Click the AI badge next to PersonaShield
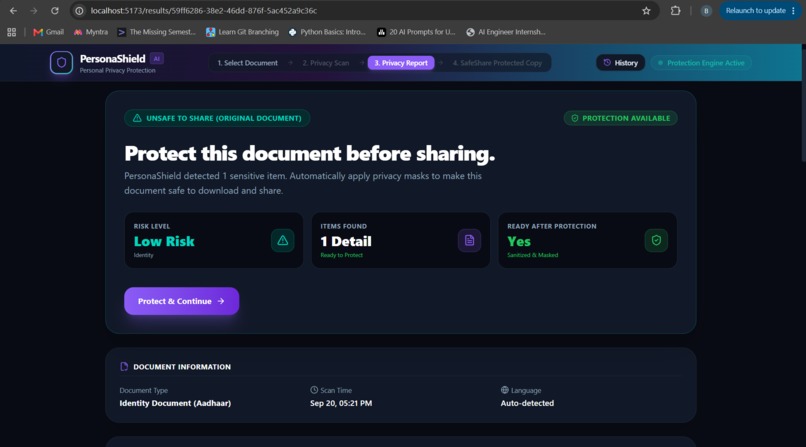The width and height of the screenshot is (806, 447). coord(157,59)
